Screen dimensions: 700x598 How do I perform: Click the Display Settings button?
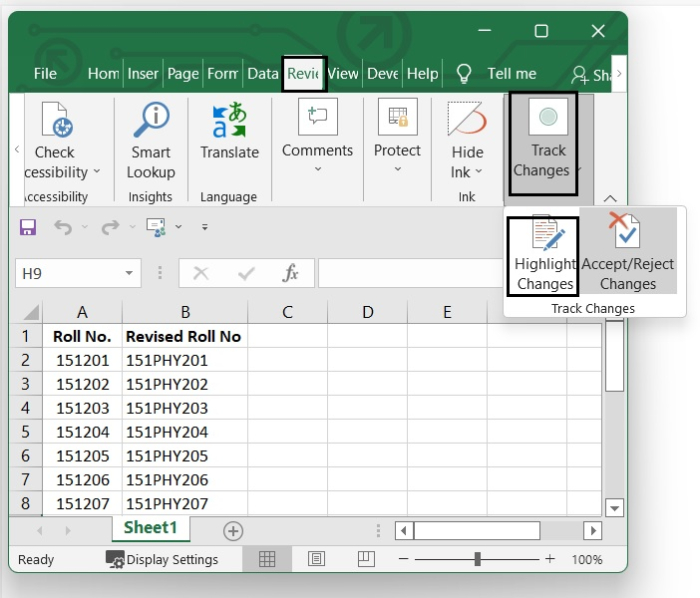[162, 559]
